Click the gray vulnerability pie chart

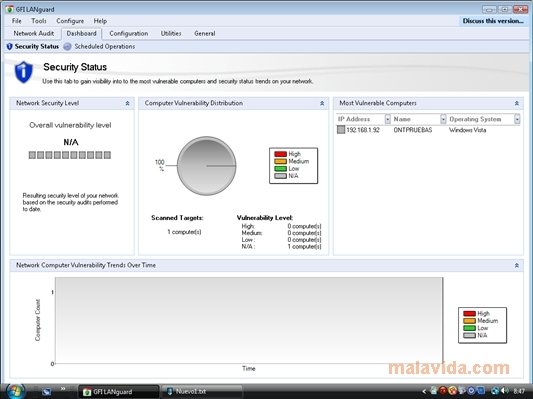point(206,166)
